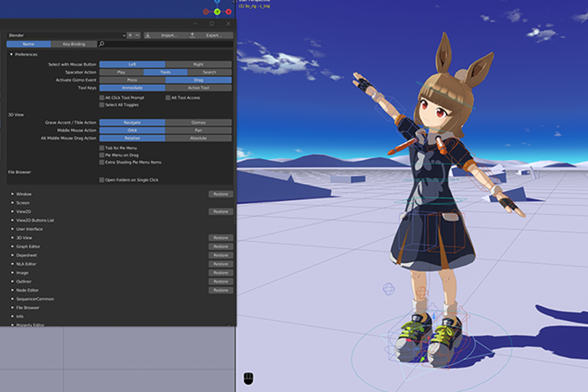
Task: Enable Alt Click Tool Prompt checkbox
Action: click(101, 97)
